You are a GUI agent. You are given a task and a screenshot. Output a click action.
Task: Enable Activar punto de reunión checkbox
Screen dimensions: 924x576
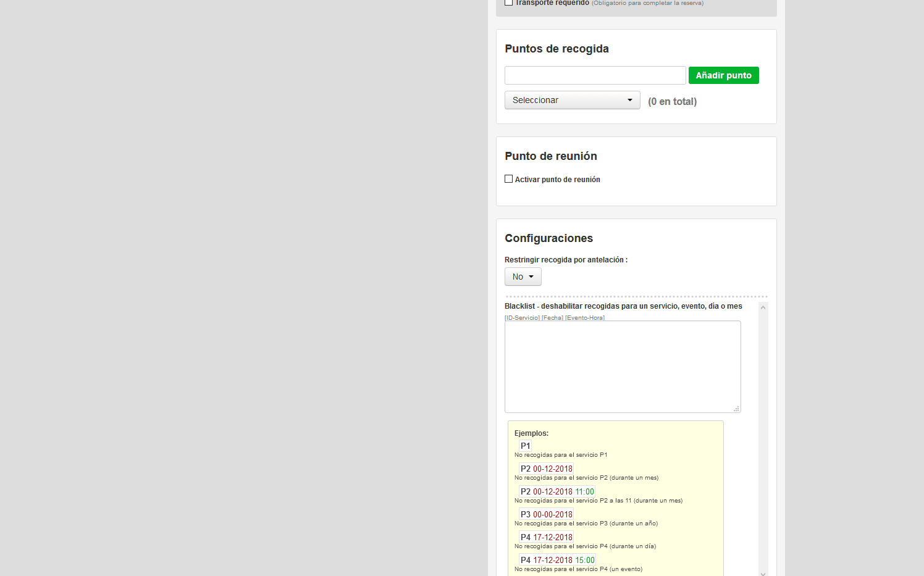[x=508, y=179]
